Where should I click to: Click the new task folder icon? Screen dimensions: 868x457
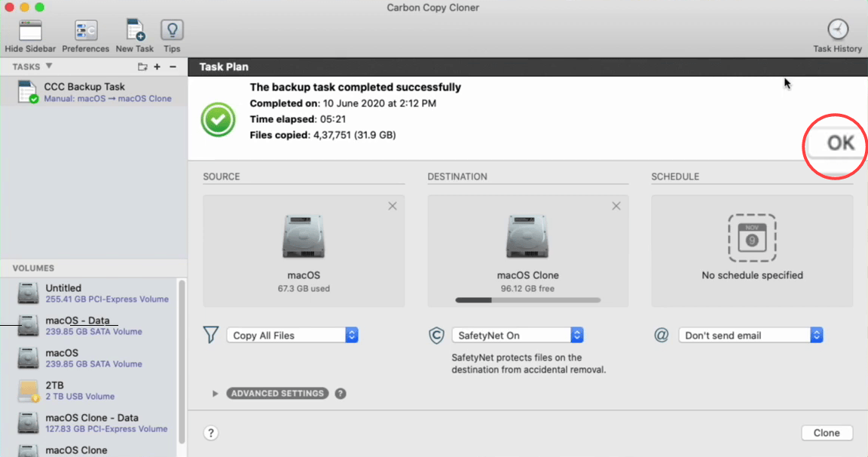143,67
